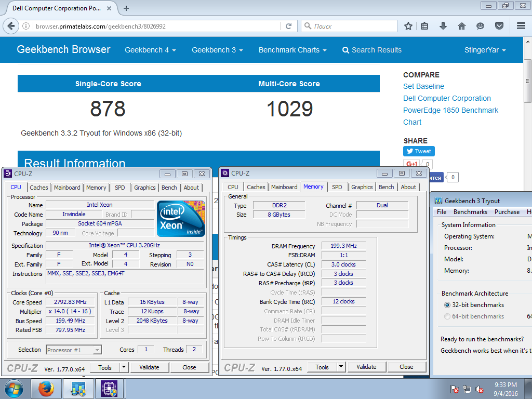
Task: Open the Processor #1 selection combo box
Action: coord(74,350)
